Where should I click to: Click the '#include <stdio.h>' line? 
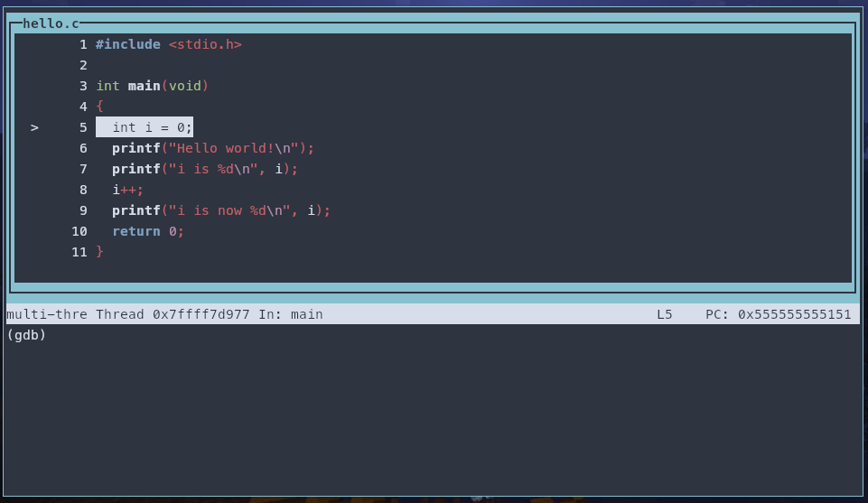click(169, 44)
